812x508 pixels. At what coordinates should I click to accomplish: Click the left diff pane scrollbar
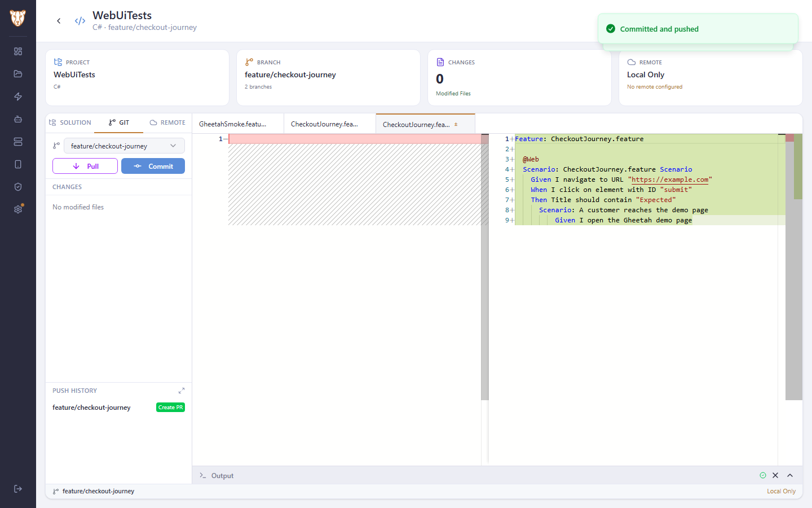point(485,267)
